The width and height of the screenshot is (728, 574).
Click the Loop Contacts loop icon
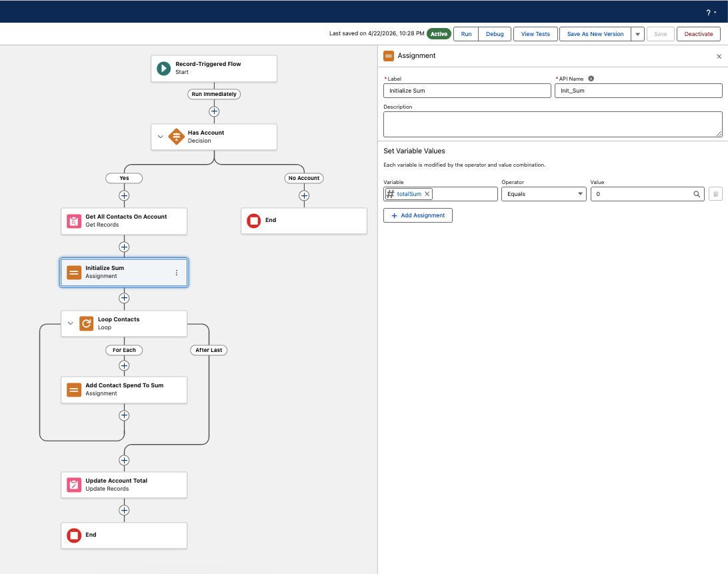point(87,323)
